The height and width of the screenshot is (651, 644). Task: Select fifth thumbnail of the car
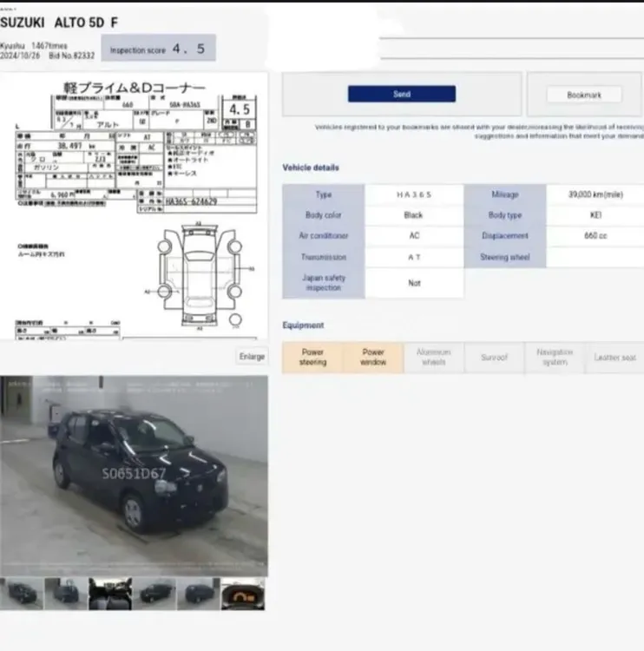[199, 594]
